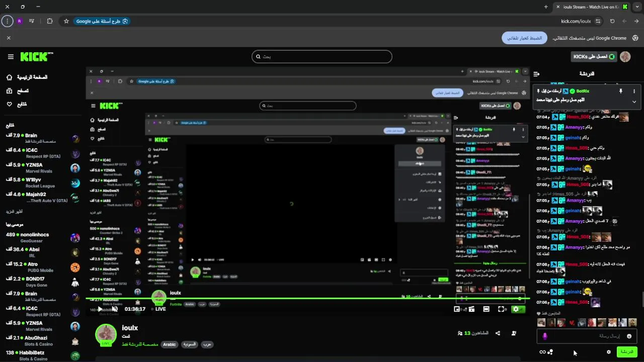Share the stream via share icon
Viewport: 644px width, 362px height.
pos(498,333)
